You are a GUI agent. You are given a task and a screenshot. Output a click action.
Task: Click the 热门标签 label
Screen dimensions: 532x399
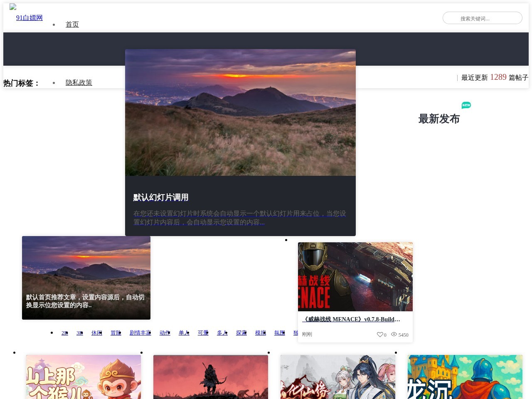tap(22, 83)
